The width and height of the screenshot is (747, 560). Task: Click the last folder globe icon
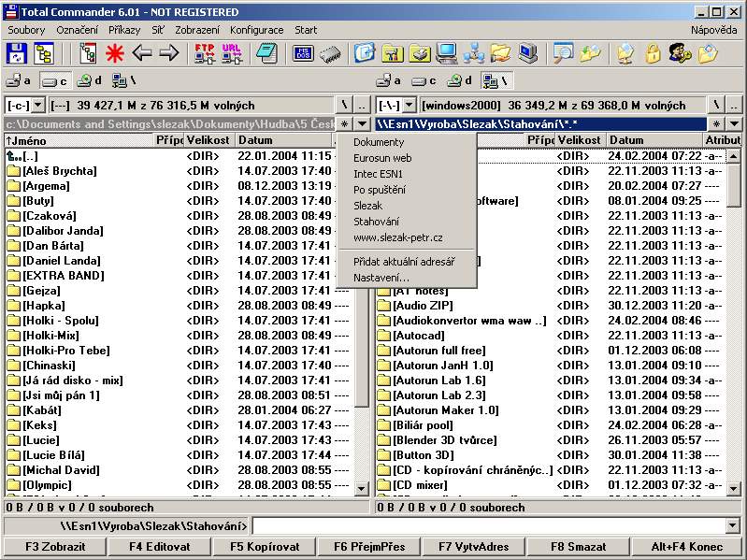click(x=708, y=53)
